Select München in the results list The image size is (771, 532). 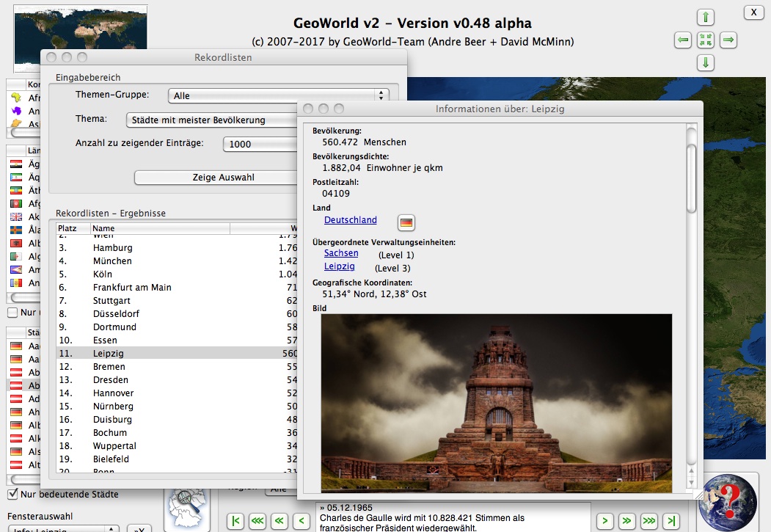point(177,261)
